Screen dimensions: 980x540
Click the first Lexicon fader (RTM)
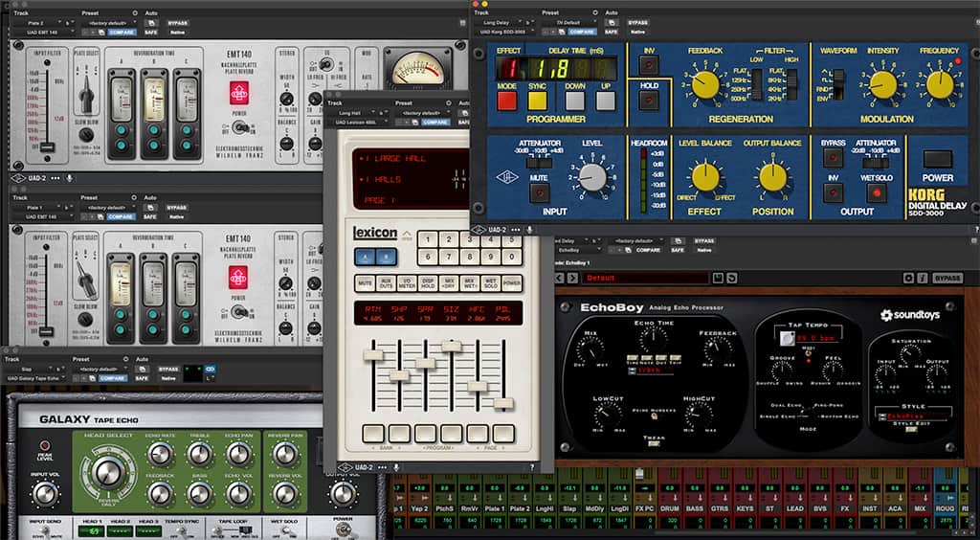(373, 355)
